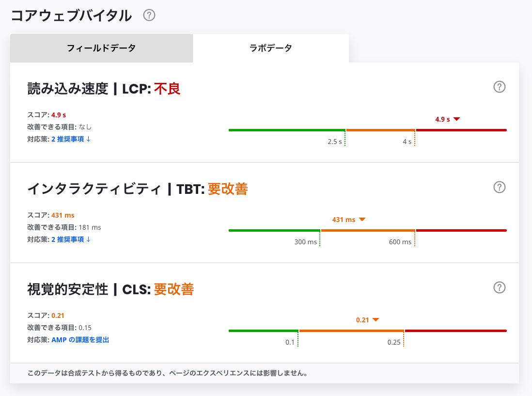Screen dimensions: 532x396
Task: Click orange segment of TBT gauge bar
Action: point(368,231)
